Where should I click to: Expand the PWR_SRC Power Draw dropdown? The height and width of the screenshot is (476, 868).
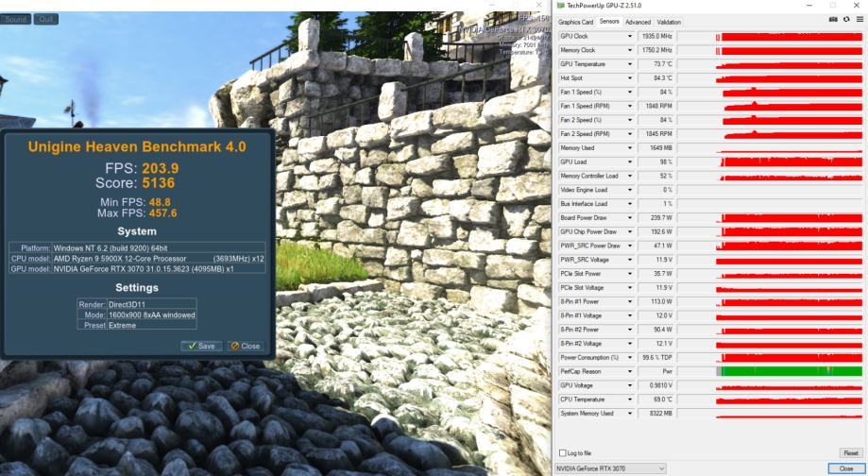click(629, 246)
